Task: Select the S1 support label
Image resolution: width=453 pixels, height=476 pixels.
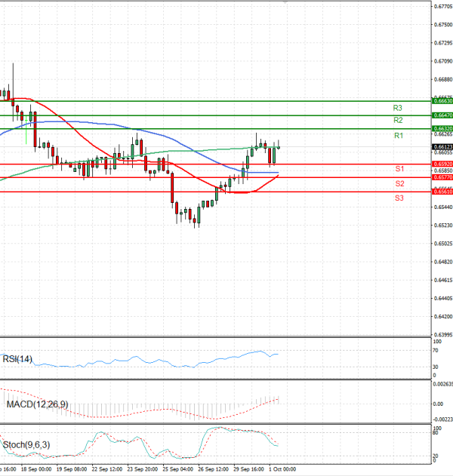Action: [x=399, y=168]
